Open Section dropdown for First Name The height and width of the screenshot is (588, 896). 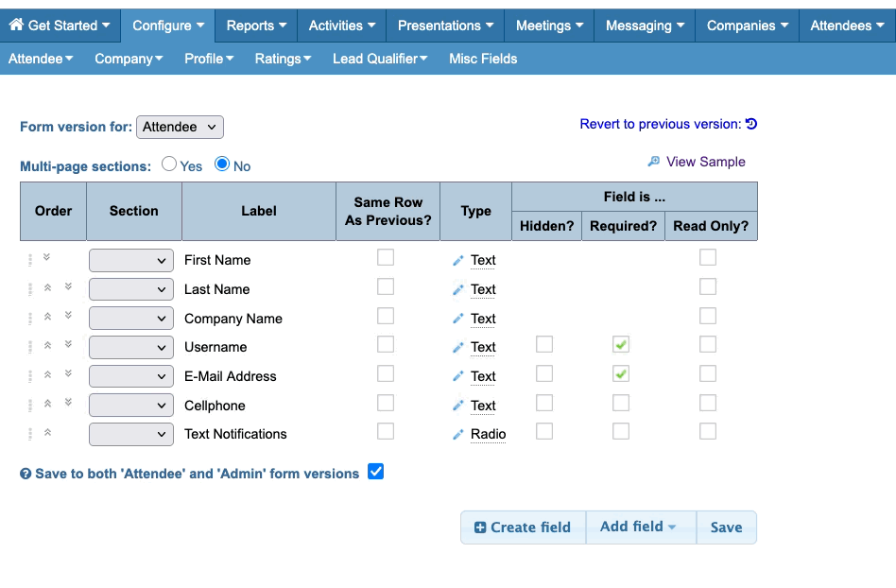(131, 260)
